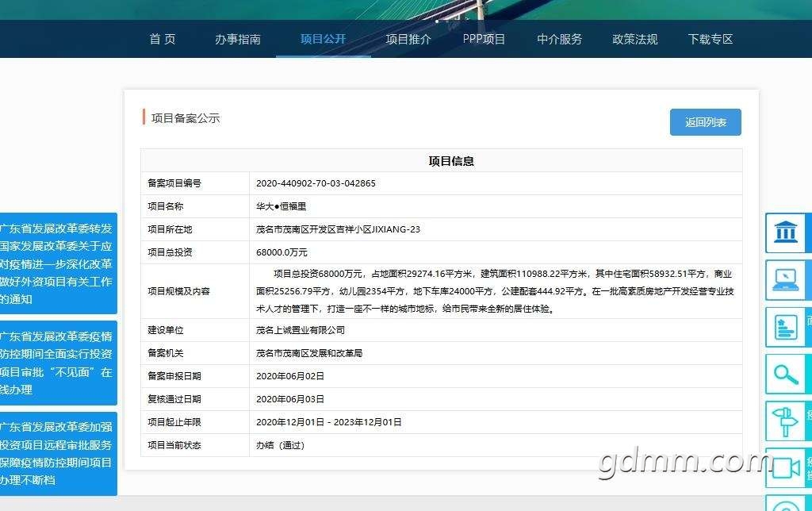This screenshot has height=511, width=812.
Task: Click the project number 2020-440902-70-03-042865
Action: click(x=316, y=183)
